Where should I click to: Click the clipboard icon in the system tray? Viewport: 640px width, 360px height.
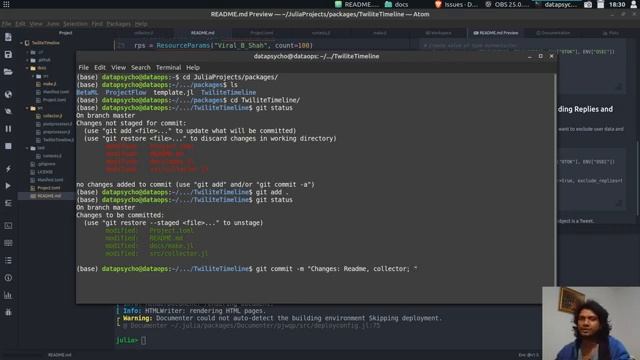click(x=600, y=4)
